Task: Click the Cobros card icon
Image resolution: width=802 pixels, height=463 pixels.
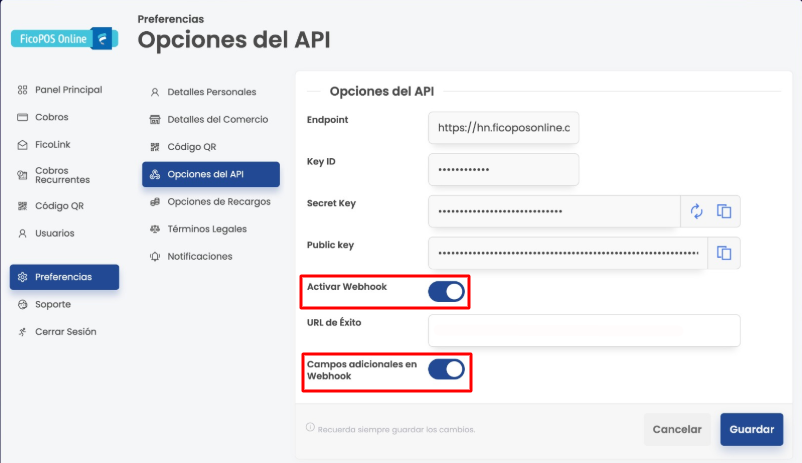Action: tap(23, 117)
